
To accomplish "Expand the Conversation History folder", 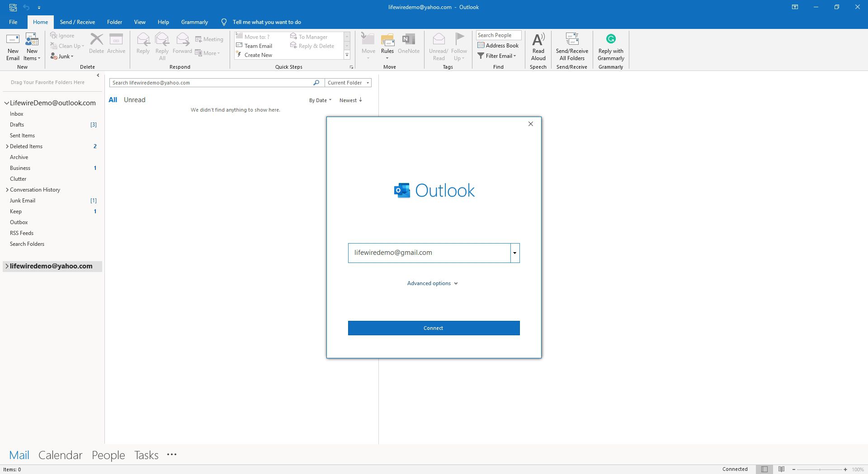I will pos(7,190).
